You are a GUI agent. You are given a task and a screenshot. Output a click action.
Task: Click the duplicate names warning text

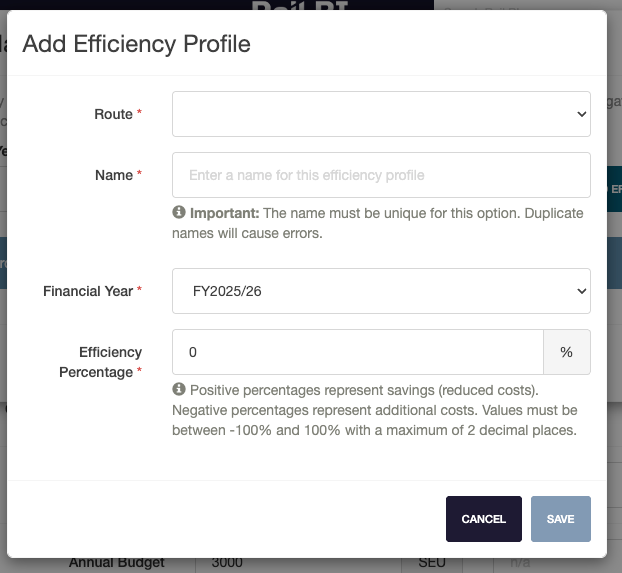pyautogui.click(x=378, y=223)
